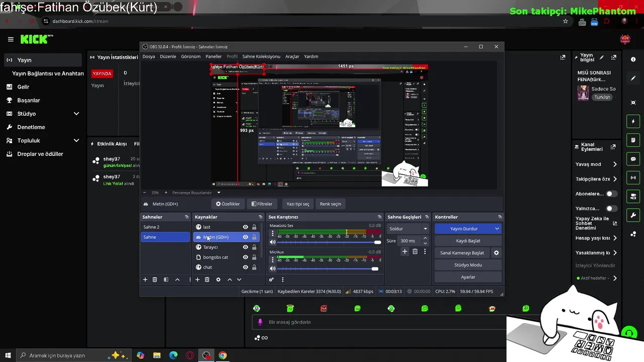Image resolution: width=644 pixels, height=362 pixels.
Task: Hide the Metin (GDI+) source
Action: [x=246, y=237]
